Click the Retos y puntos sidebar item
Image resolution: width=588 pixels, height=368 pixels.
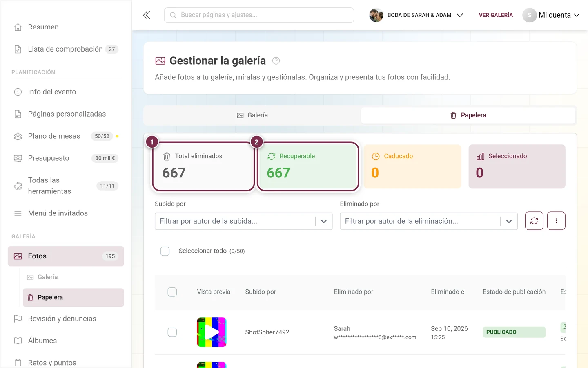[x=66, y=363]
